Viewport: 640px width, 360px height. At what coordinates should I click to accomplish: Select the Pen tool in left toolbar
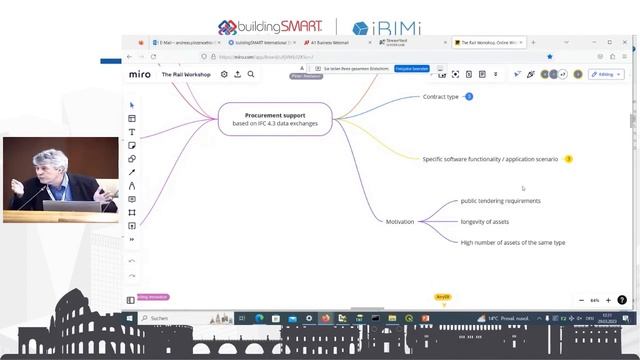[131, 186]
